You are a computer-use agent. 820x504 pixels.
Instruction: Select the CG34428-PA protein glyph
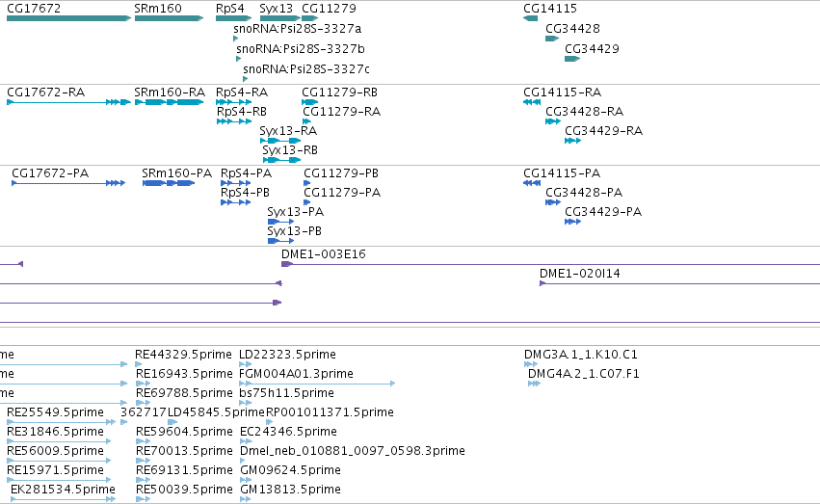coord(553,202)
